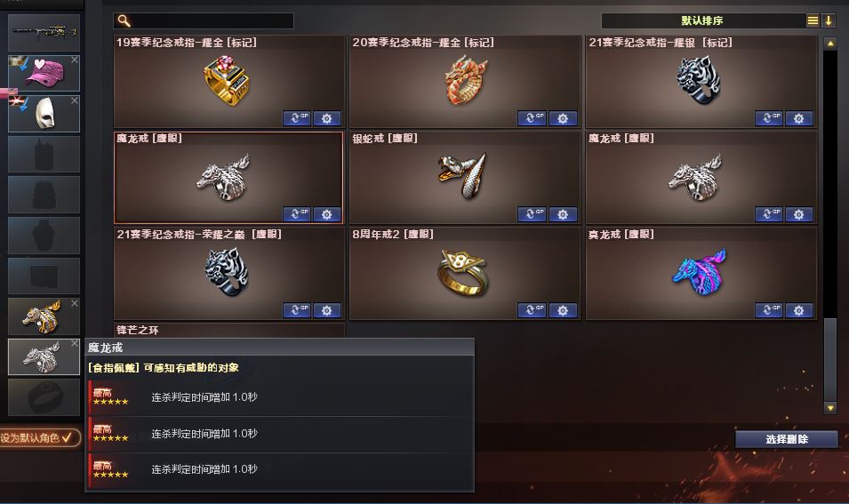Viewport: 849px width, 504px height.
Task: Focus the item search input field
Action: point(212,20)
